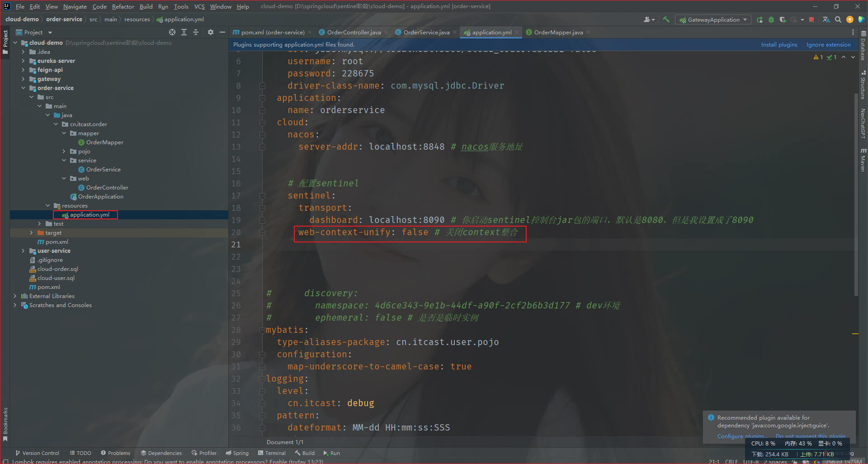The height and width of the screenshot is (464, 868).
Task: Expand the feign-api module
Action: tap(23, 70)
